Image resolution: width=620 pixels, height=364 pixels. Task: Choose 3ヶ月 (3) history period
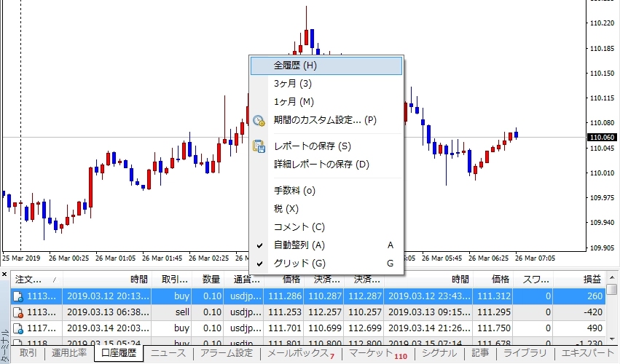(326, 84)
